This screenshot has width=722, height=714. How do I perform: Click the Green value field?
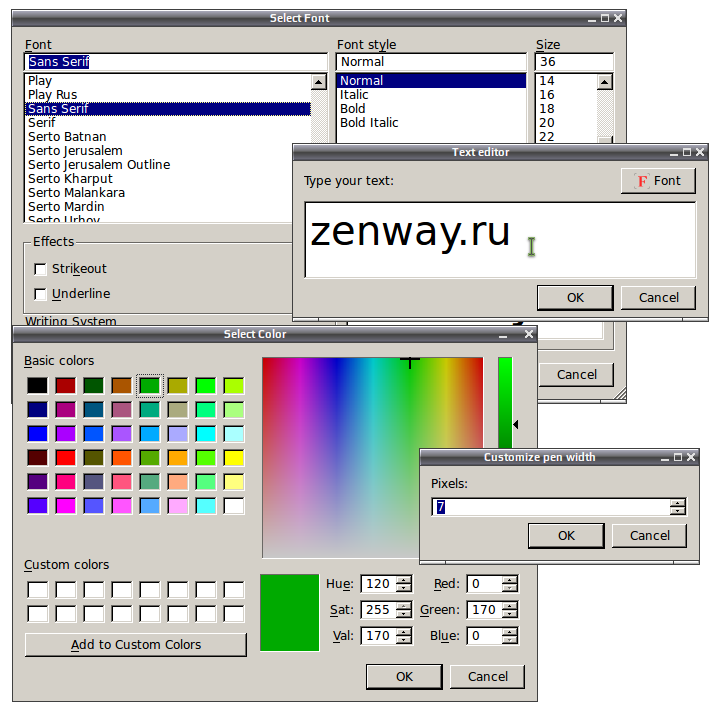coord(484,610)
